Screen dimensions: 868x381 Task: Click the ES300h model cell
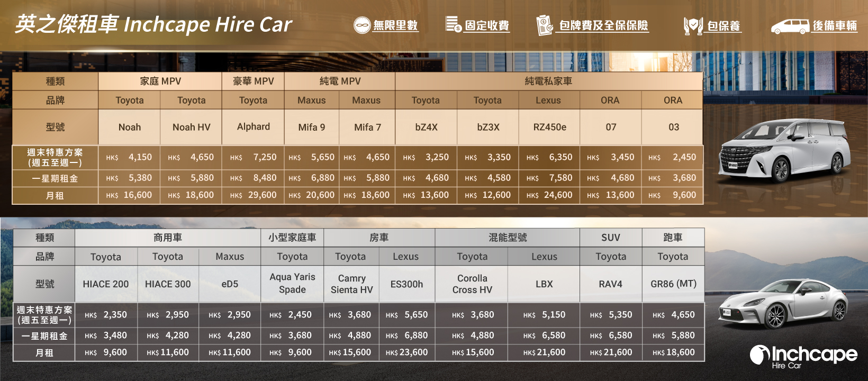(406, 284)
